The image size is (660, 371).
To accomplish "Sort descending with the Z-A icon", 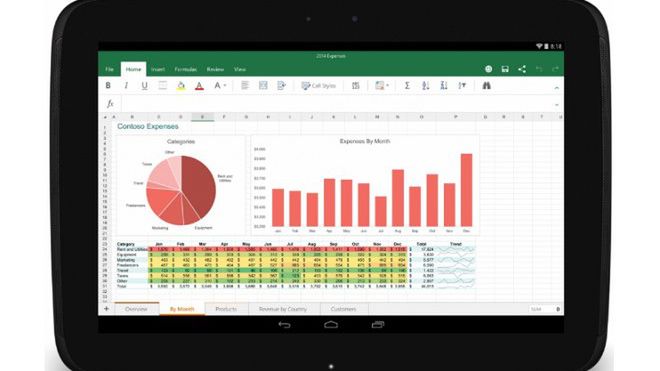I will [x=444, y=85].
